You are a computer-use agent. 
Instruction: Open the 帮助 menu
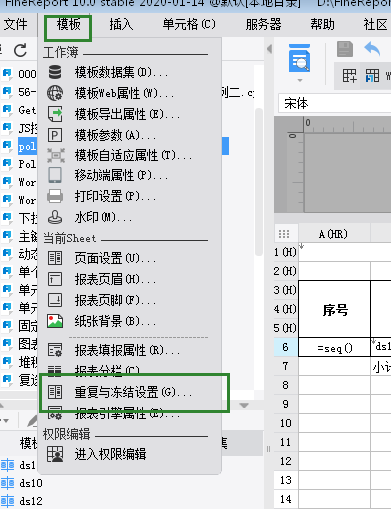pos(322,24)
